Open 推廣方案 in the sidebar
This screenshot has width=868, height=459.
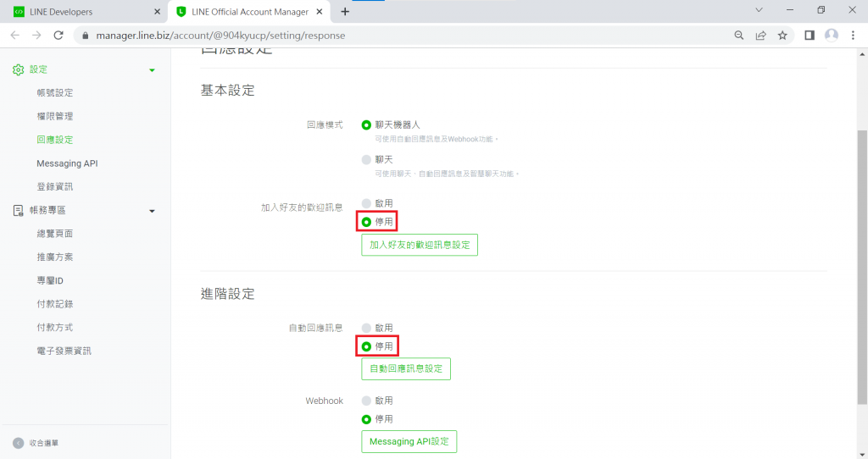click(x=55, y=257)
